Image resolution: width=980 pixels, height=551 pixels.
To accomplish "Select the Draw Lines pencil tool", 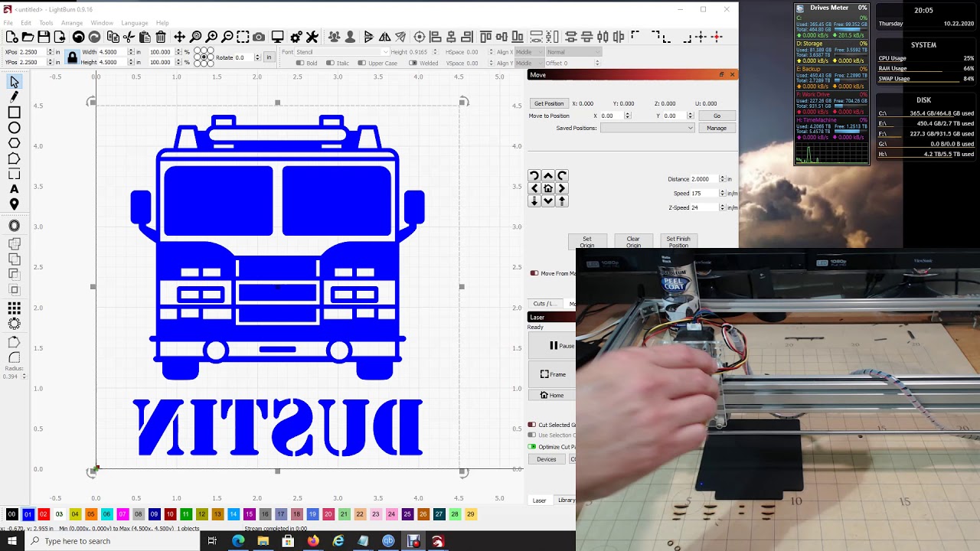I will (x=14, y=97).
